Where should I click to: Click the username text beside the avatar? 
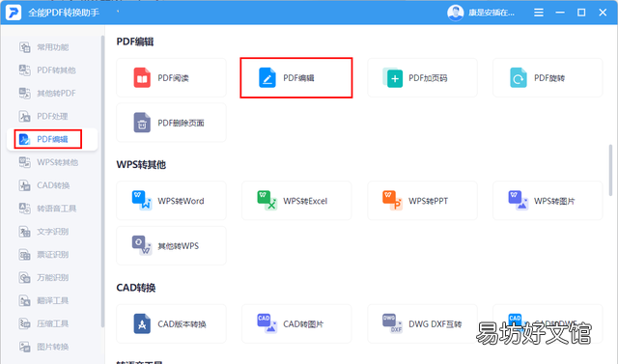click(492, 13)
